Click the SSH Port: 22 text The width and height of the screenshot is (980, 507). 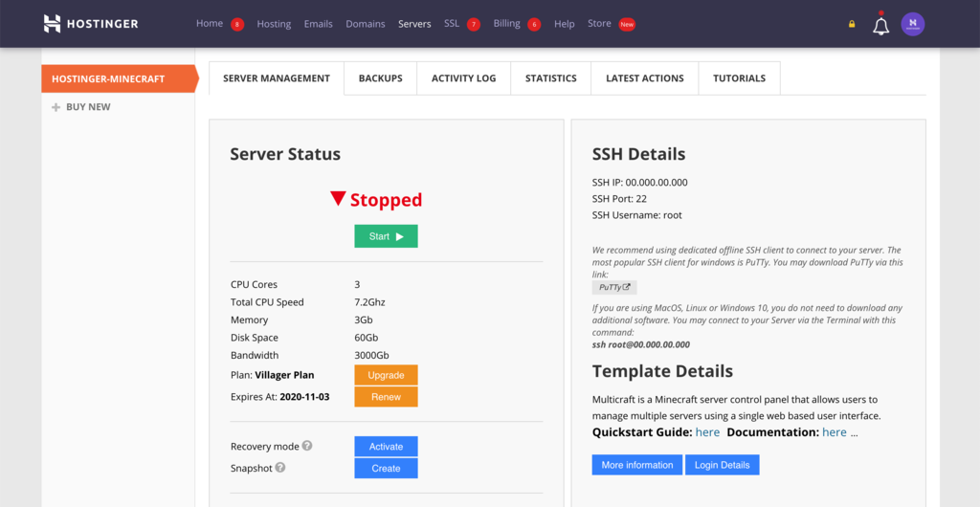click(x=619, y=199)
